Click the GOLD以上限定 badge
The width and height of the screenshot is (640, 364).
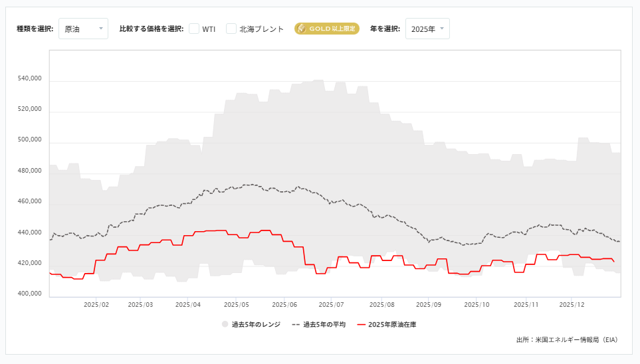coord(327,29)
